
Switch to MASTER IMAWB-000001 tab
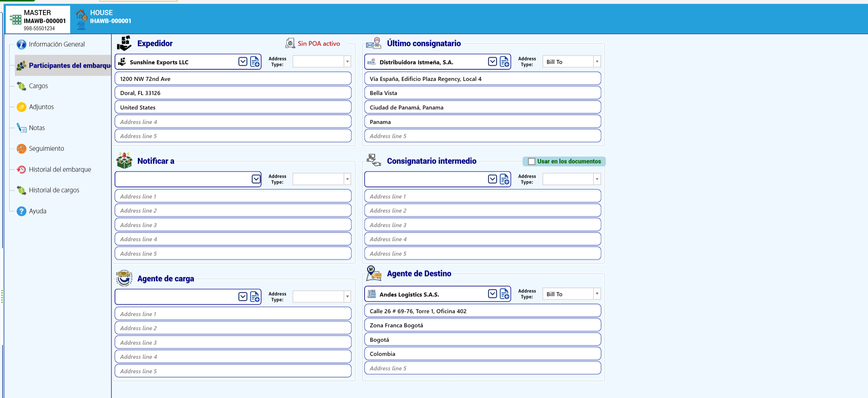point(38,20)
